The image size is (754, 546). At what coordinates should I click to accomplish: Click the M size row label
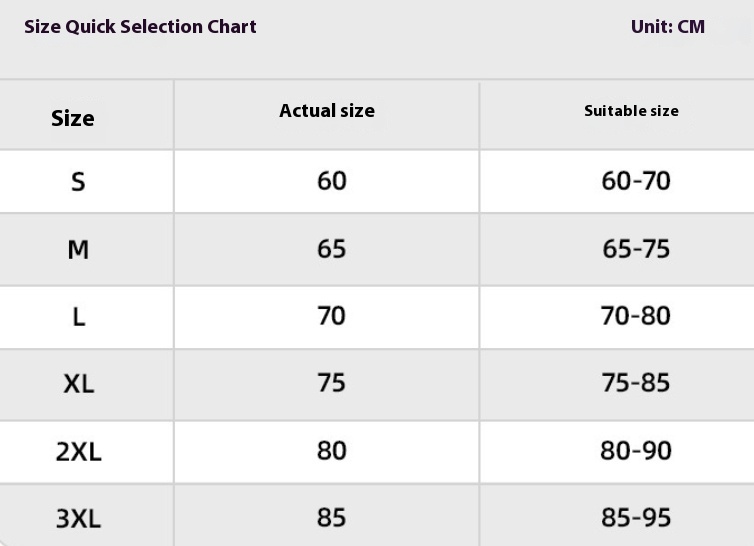click(78, 249)
